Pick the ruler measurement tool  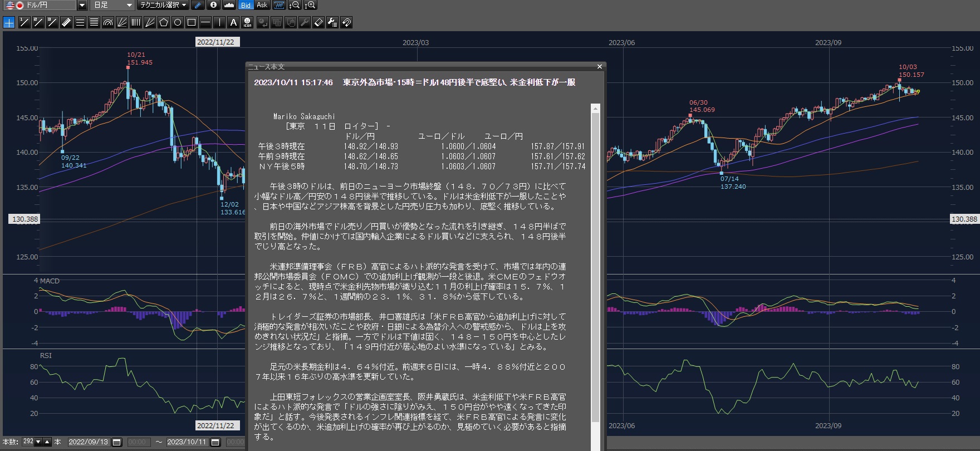click(x=66, y=22)
